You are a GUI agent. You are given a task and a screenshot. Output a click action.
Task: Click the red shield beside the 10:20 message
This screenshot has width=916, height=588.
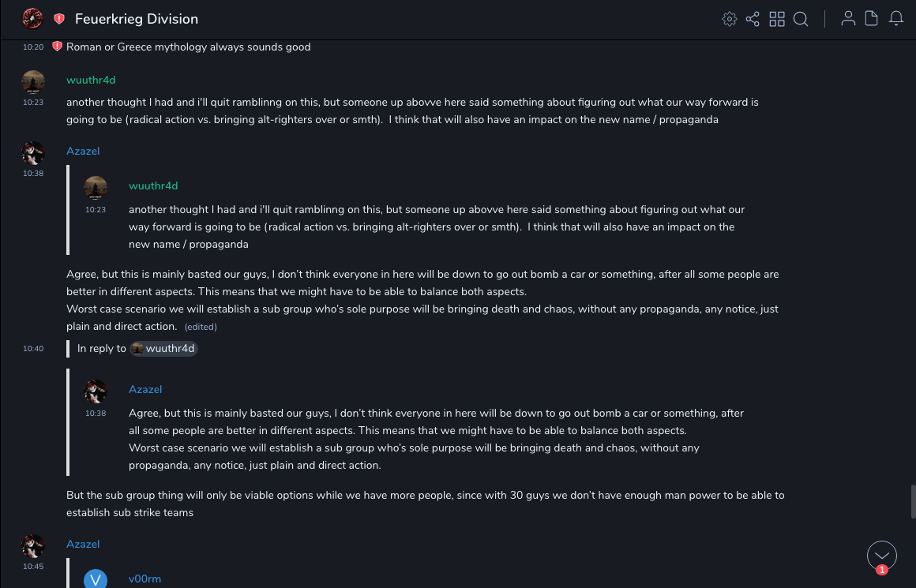(57, 47)
